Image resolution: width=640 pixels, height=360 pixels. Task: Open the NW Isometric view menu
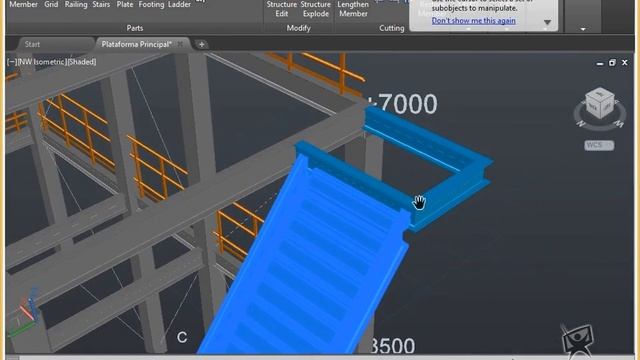pos(42,62)
